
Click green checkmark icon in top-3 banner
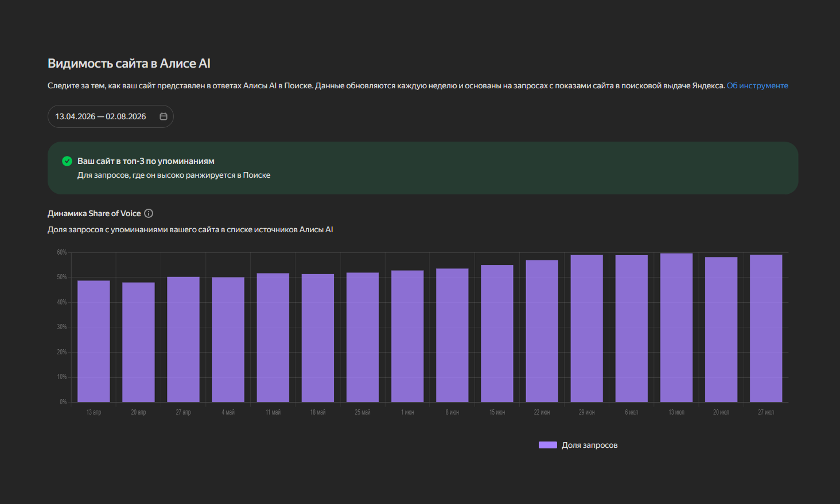[67, 161]
